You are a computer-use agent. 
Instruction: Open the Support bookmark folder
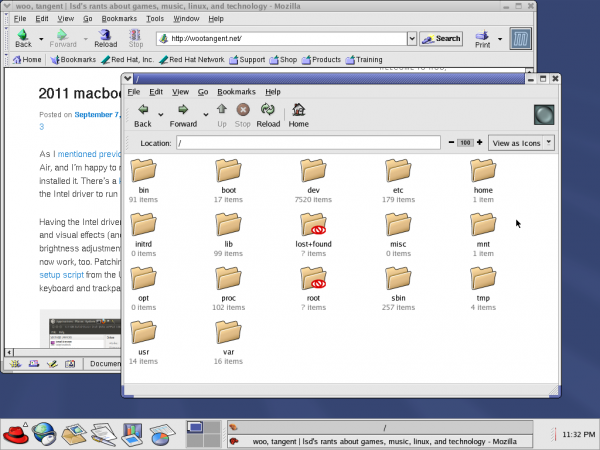(247, 60)
